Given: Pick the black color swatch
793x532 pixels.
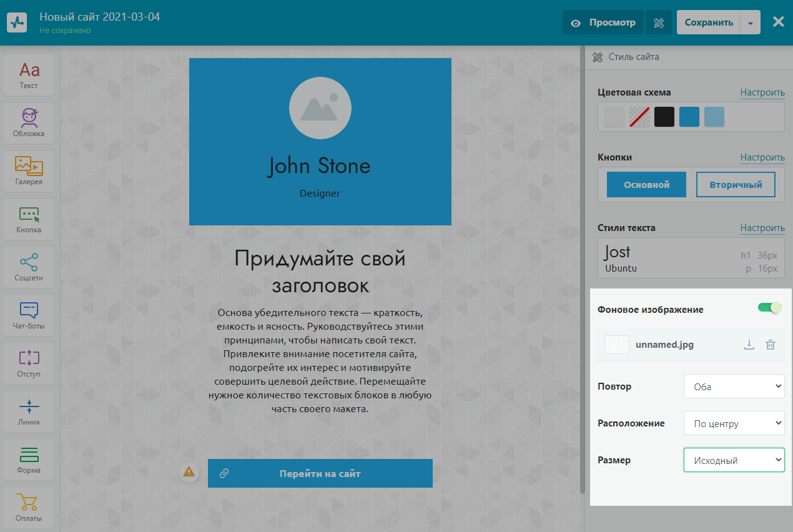Looking at the screenshot, I should click(664, 117).
